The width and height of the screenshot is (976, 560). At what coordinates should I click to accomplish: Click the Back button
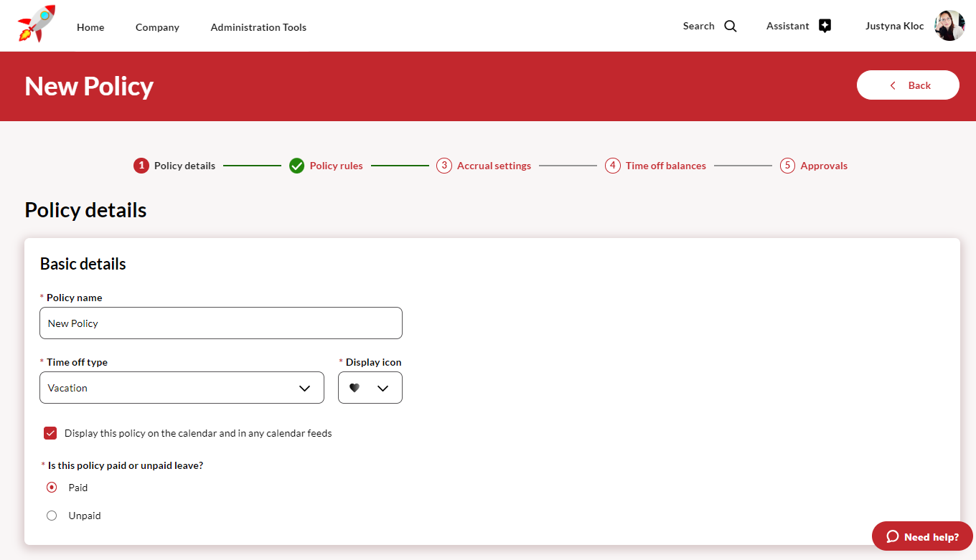[x=908, y=85]
